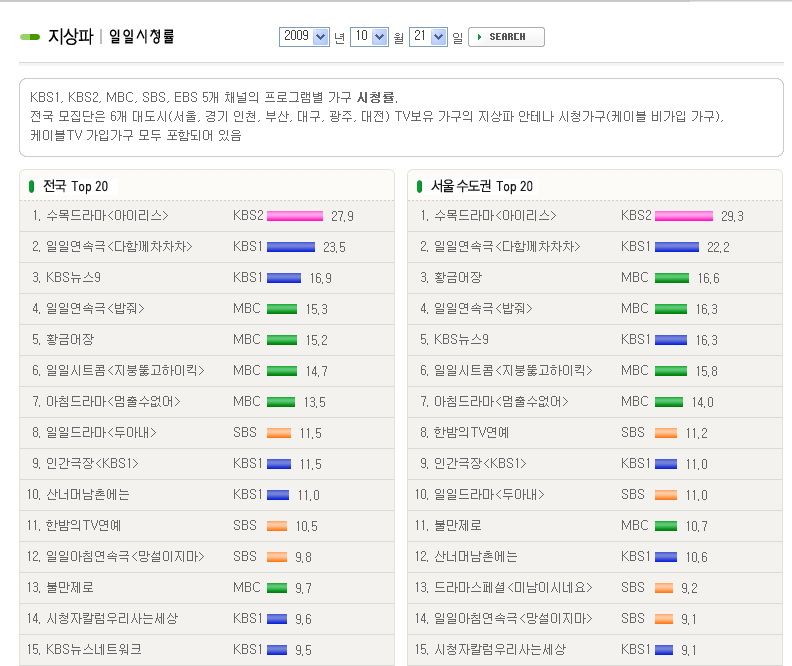
Task: Click the green pill icon beside 지상파 heading
Action: (x=30, y=37)
